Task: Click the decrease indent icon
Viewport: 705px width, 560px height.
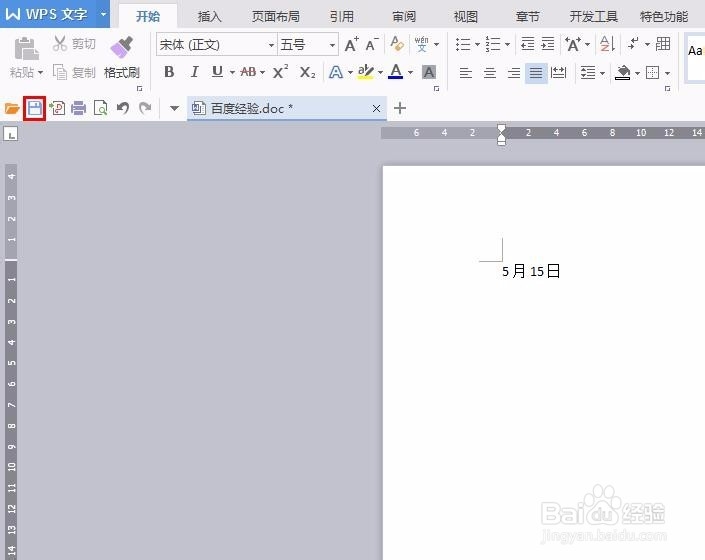Action: 527,44
